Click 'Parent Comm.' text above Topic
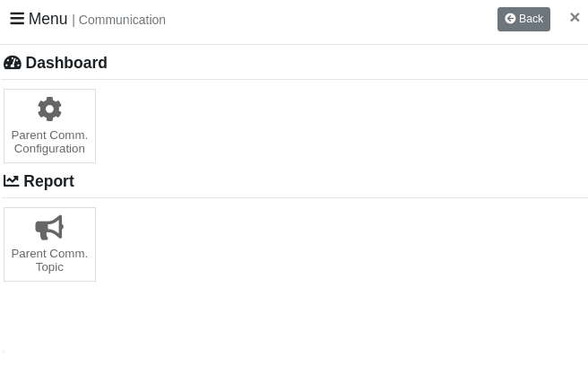 [49, 253]
